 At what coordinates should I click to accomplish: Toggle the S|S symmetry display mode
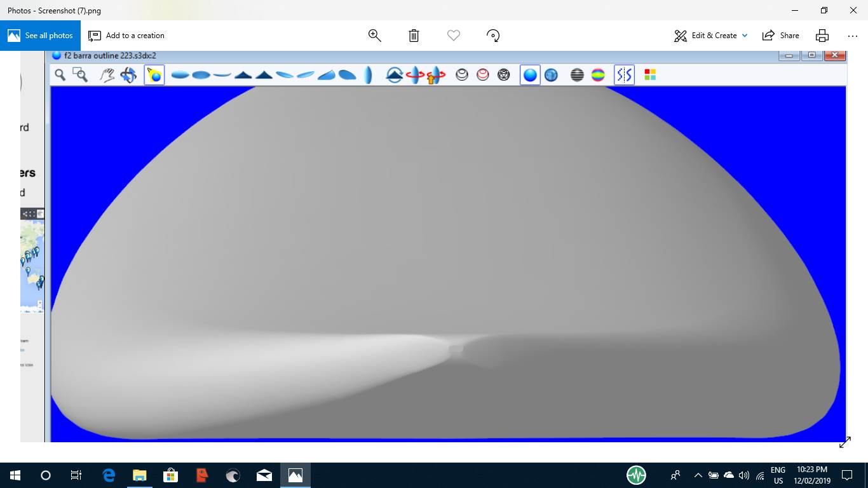coord(624,74)
